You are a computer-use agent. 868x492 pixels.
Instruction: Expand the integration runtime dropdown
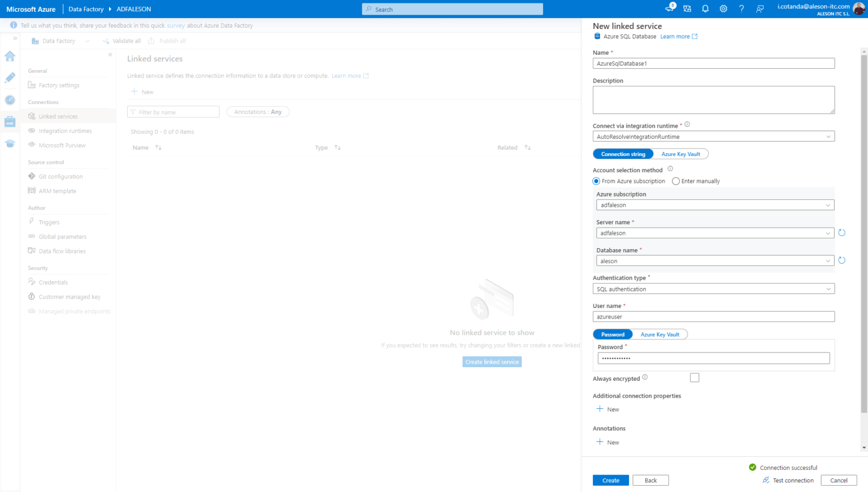coord(714,137)
